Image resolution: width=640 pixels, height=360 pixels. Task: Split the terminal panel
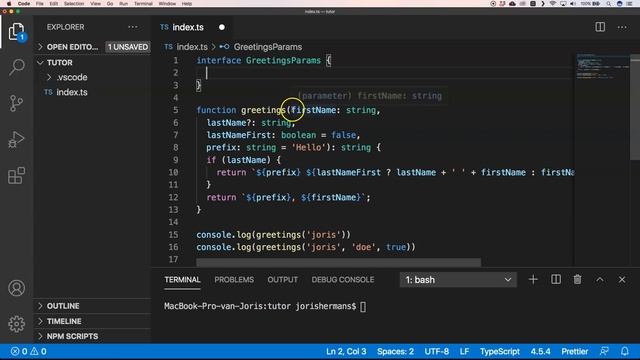[x=556, y=280]
